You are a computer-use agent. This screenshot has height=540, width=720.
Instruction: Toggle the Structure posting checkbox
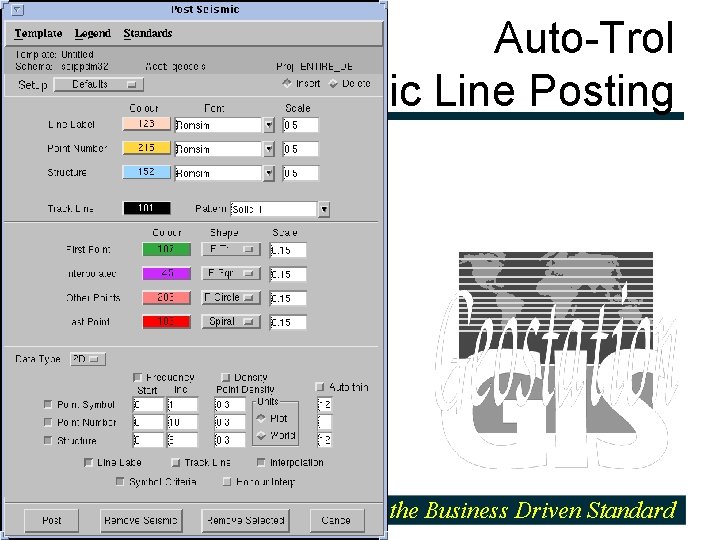pyautogui.click(x=47, y=440)
